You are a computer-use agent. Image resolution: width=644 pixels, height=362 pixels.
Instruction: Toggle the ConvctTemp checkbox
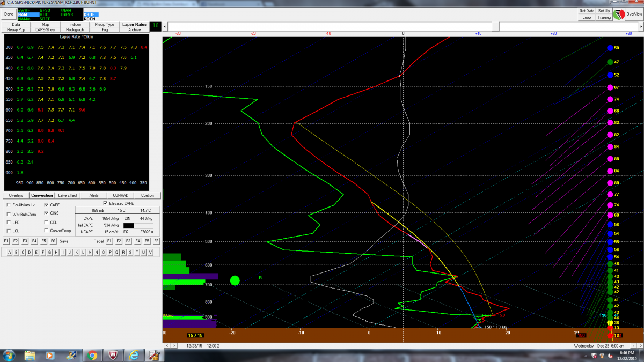click(x=46, y=231)
